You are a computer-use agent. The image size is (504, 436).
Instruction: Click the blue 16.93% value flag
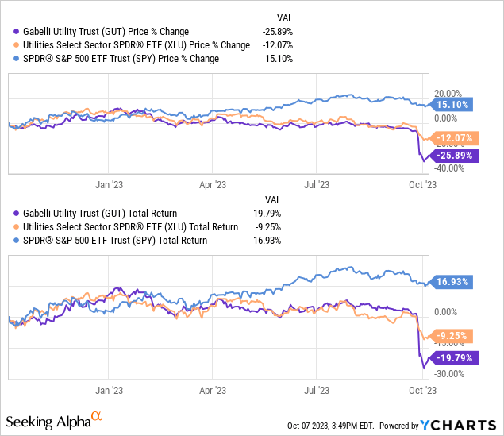[x=450, y=281]
